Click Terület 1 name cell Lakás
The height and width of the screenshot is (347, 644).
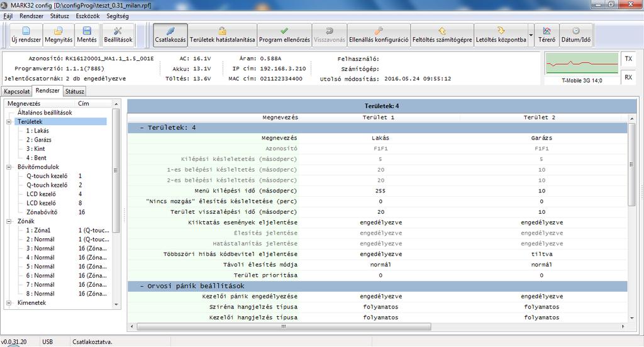[x=380, y=138]
